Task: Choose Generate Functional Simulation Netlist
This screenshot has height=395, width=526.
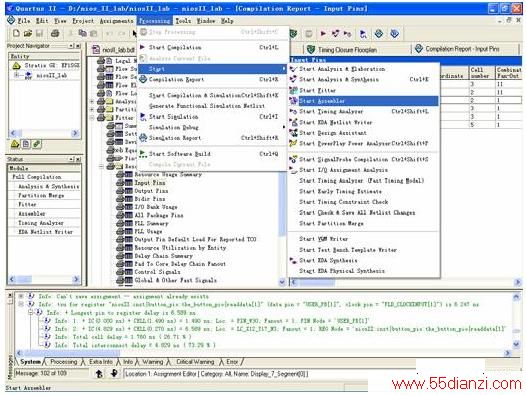Action: click(x=212, y=106)
